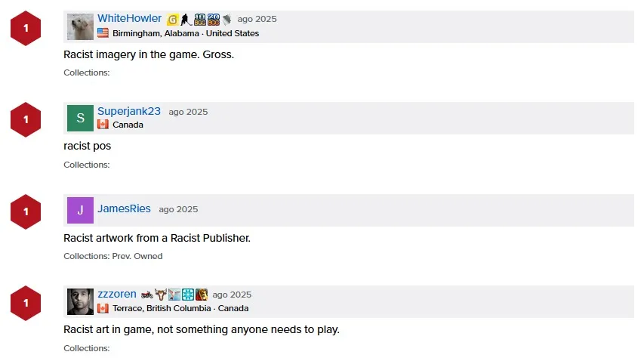Click the Canada flag next to Terrace
This screenshot has width=644, height=358.
(x=103, y=308)
